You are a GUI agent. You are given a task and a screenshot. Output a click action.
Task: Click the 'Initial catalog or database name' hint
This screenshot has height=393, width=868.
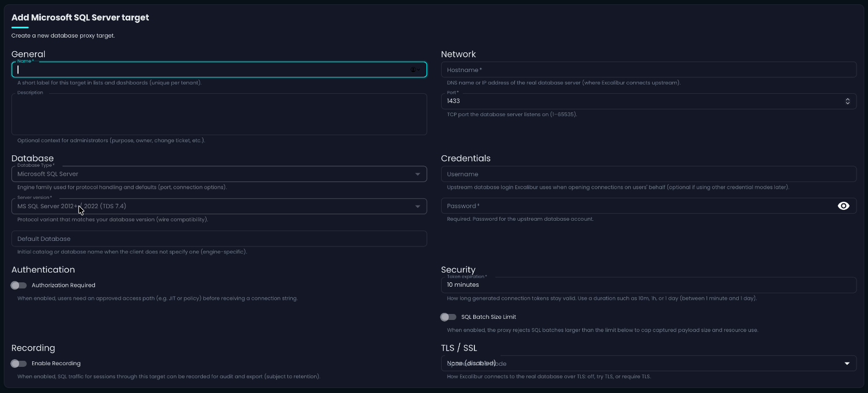pyautogui.click(x=132, y=252)
